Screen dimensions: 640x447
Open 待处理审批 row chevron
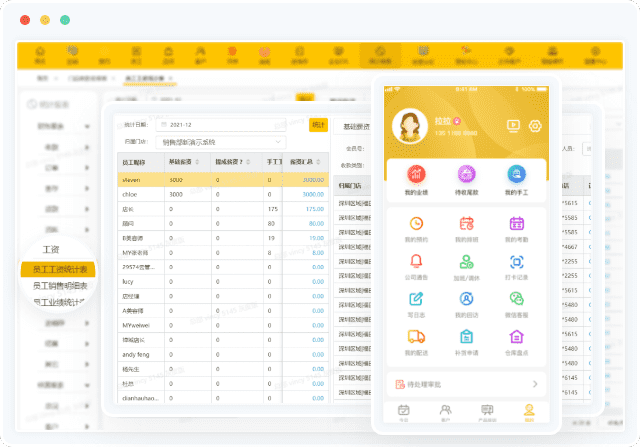click(535, 384)
